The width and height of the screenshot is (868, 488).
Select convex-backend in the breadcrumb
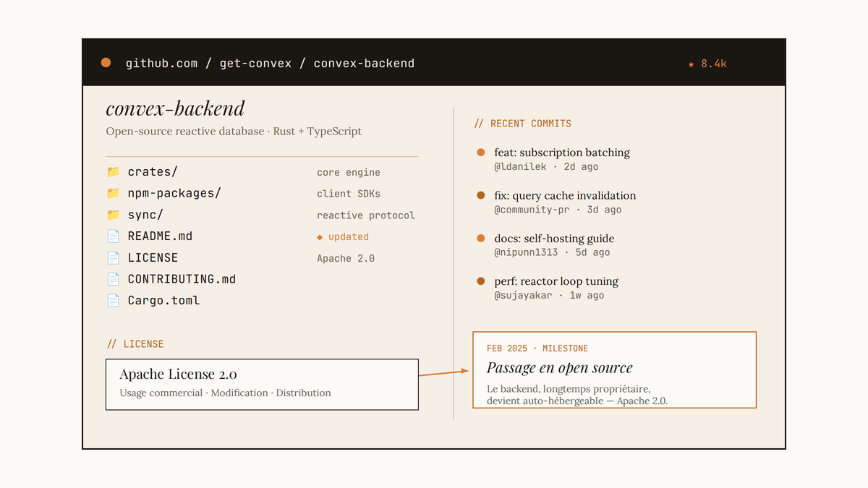tap(364, 64)
